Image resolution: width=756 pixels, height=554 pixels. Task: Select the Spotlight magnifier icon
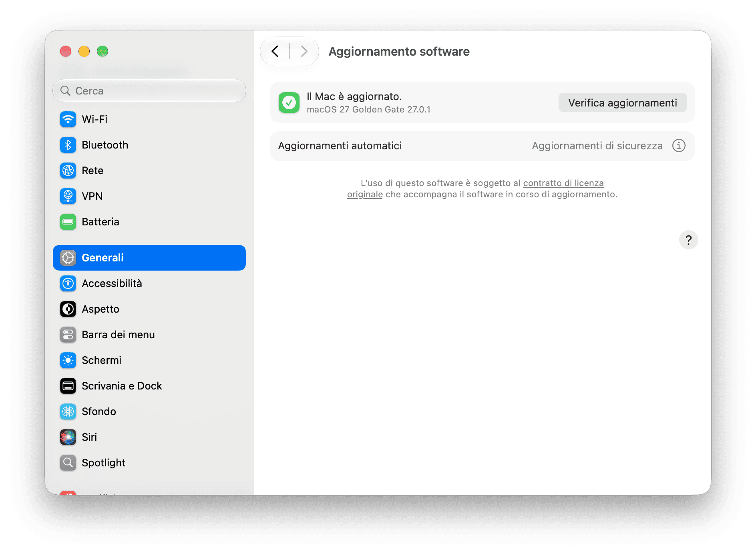point(68,463)
